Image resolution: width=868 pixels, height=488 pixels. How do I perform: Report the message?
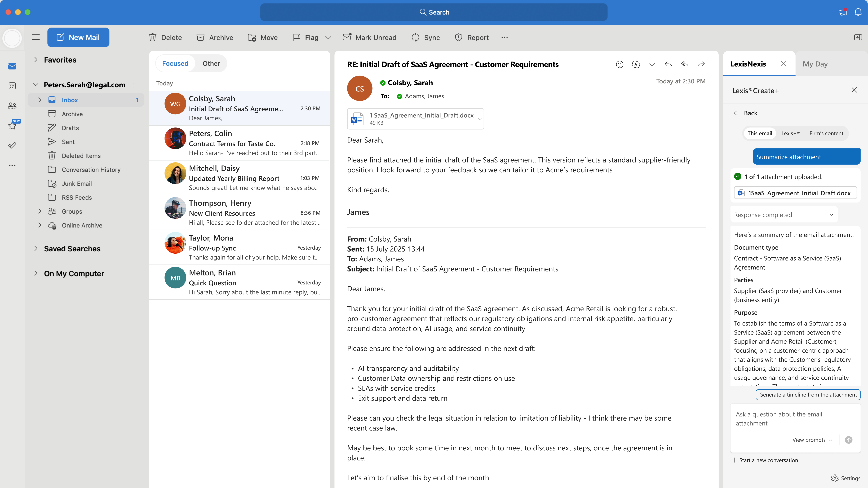471,37
